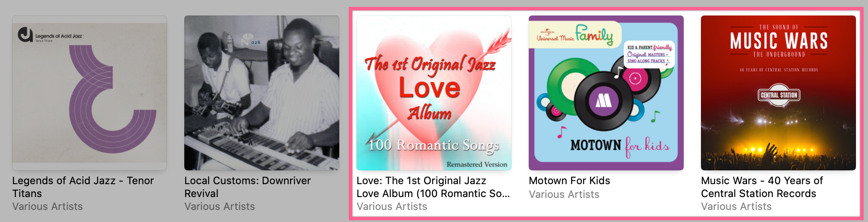The height and width of the screenshot is (222, 868).
Task: Click the Motown M record on the cover
Action: coord(603,101)
